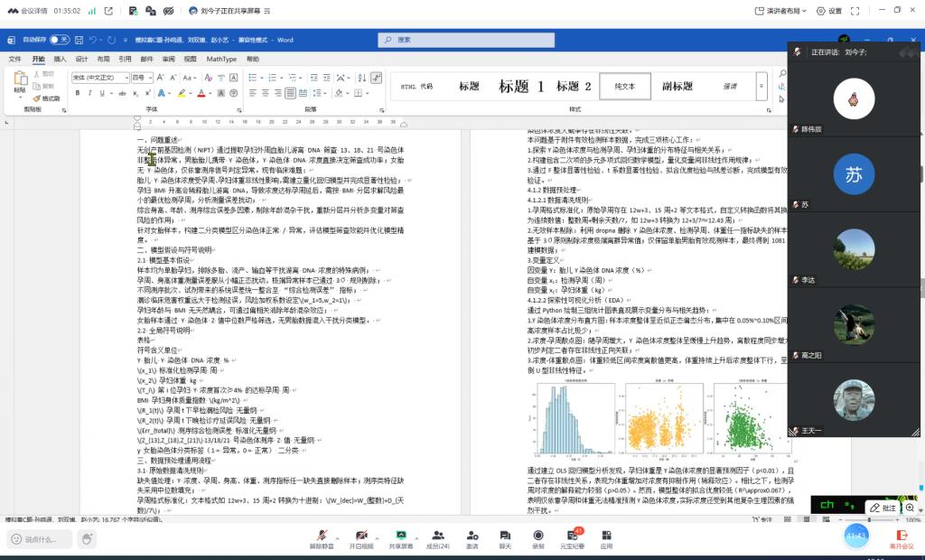Image resolution: width=925 pixels, height=560 pixels.
Task: Click the 批注 annotate button
Action: coord(883,508)
